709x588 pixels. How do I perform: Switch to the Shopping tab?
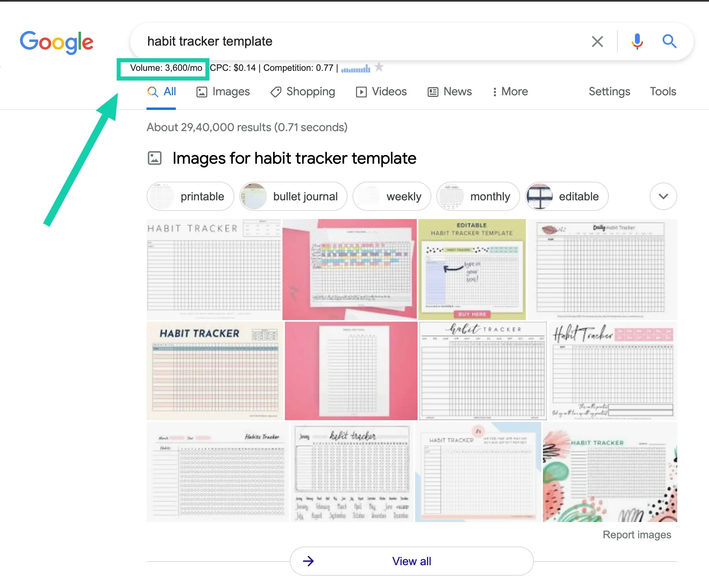pos(303,92)
